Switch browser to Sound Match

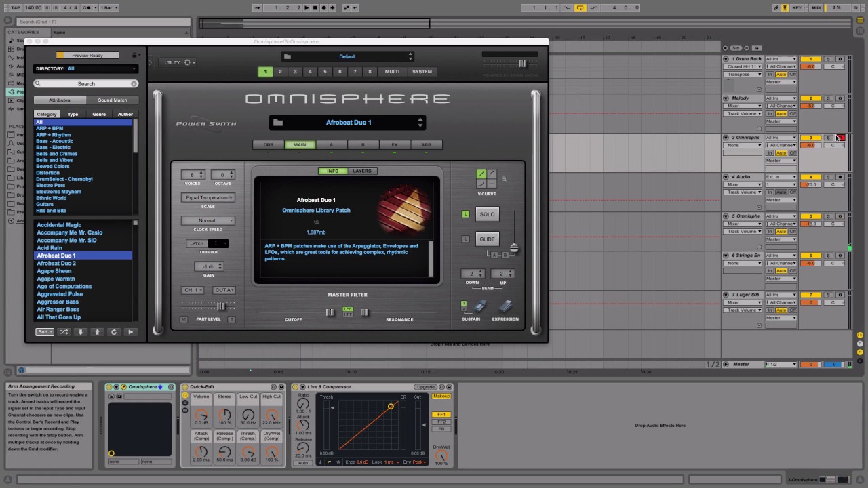point(113,100)
